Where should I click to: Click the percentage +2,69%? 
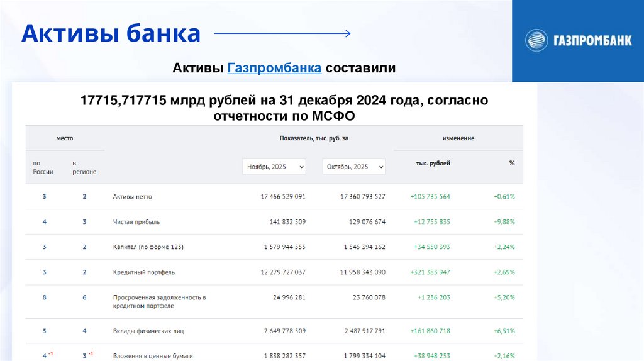coord(504,272)
